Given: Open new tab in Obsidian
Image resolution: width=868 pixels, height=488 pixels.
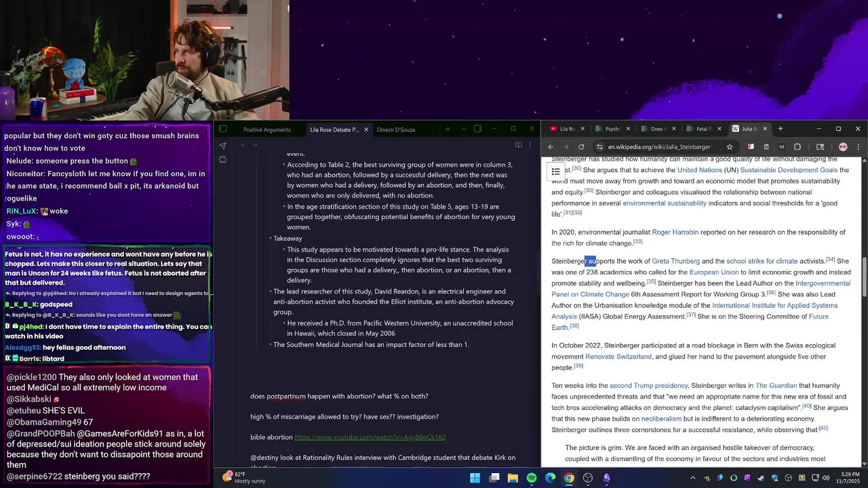Looking at the screenshot, I should tap(448, 129).
